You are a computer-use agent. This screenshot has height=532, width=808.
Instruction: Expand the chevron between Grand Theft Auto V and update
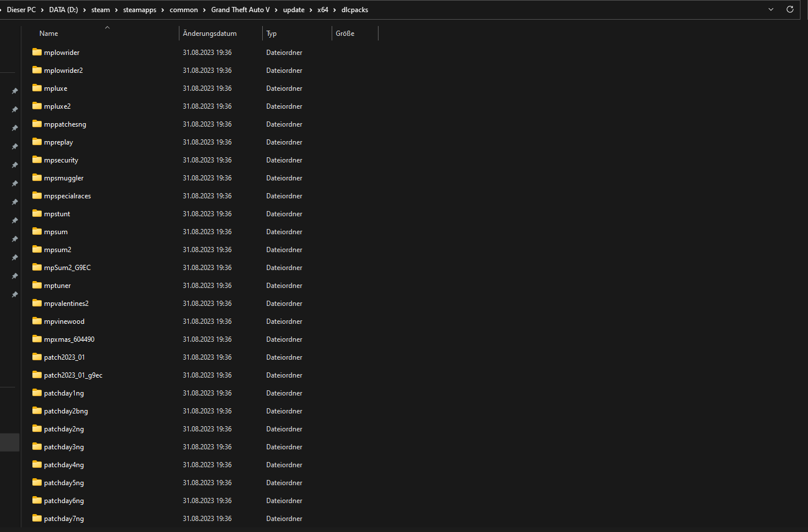point(277,10)
